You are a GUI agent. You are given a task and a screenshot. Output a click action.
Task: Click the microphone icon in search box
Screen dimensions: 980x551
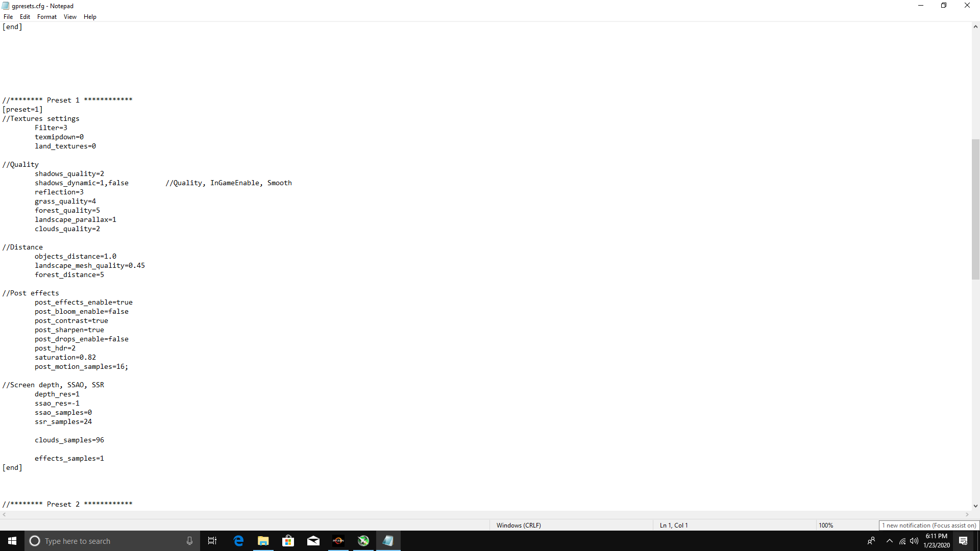pyautogui.click(x=189, y=541)
